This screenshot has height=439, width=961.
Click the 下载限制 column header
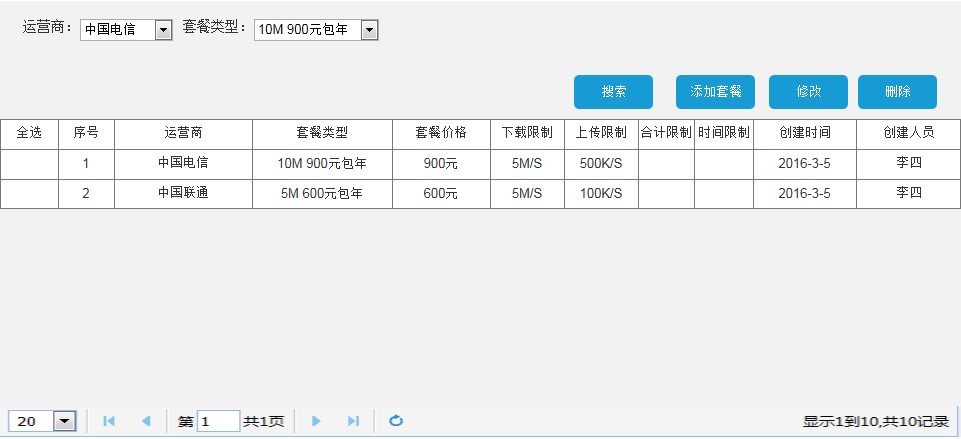click(x=527, y=134)
